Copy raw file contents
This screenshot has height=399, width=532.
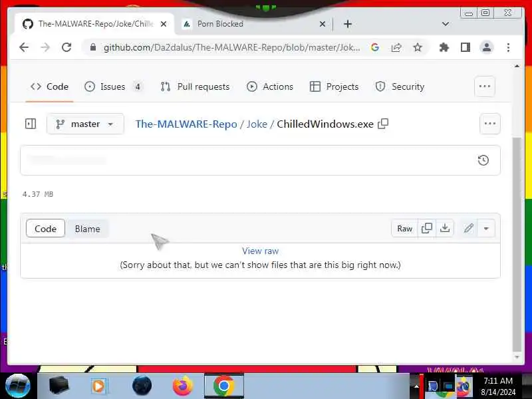tap(426, 228)
